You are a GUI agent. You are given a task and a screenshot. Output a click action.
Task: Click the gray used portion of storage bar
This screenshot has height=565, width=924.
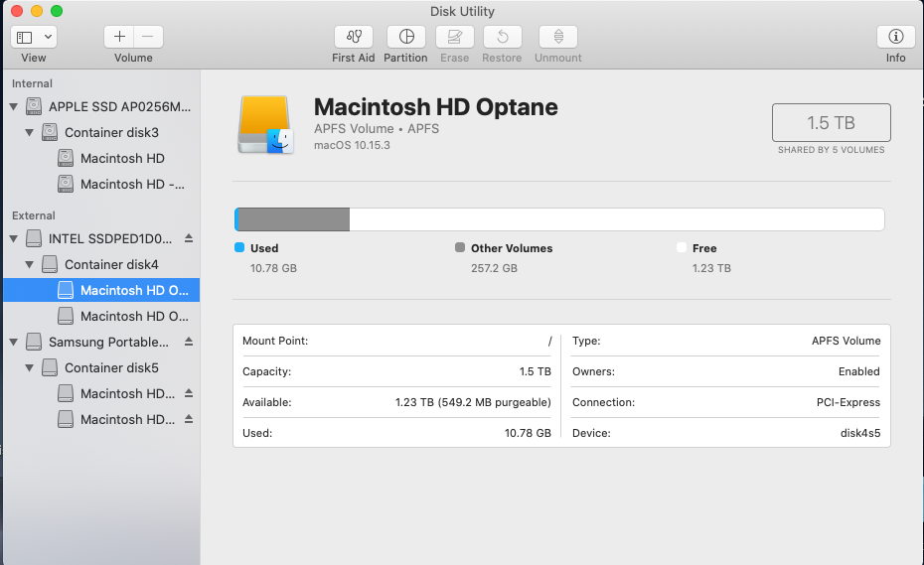(x=293, y=219)
